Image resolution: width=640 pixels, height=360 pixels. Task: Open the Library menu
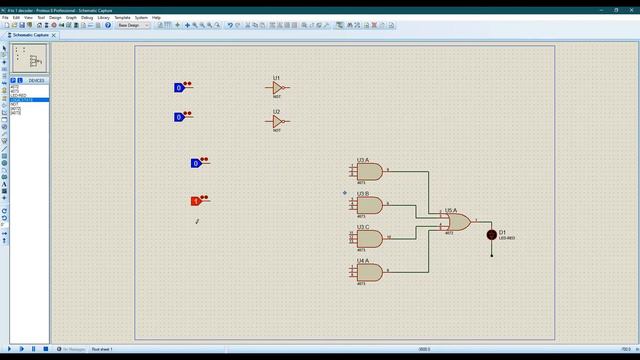tap(103, 18)
